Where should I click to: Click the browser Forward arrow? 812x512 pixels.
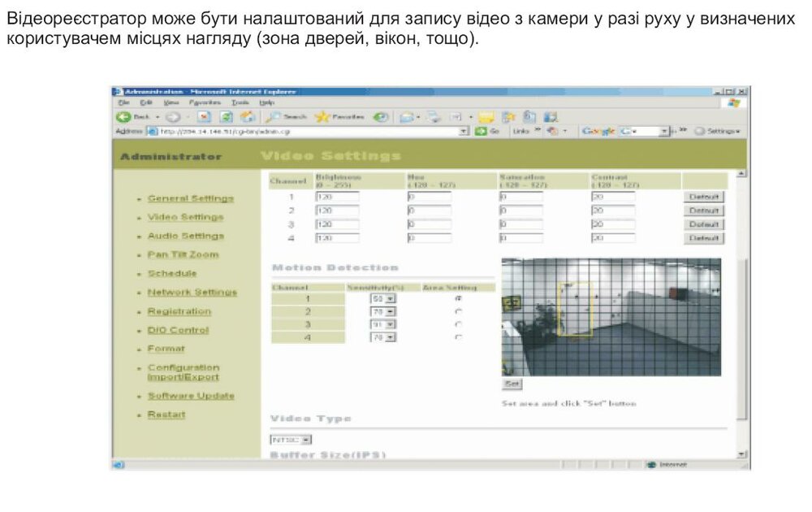(173, 117)
